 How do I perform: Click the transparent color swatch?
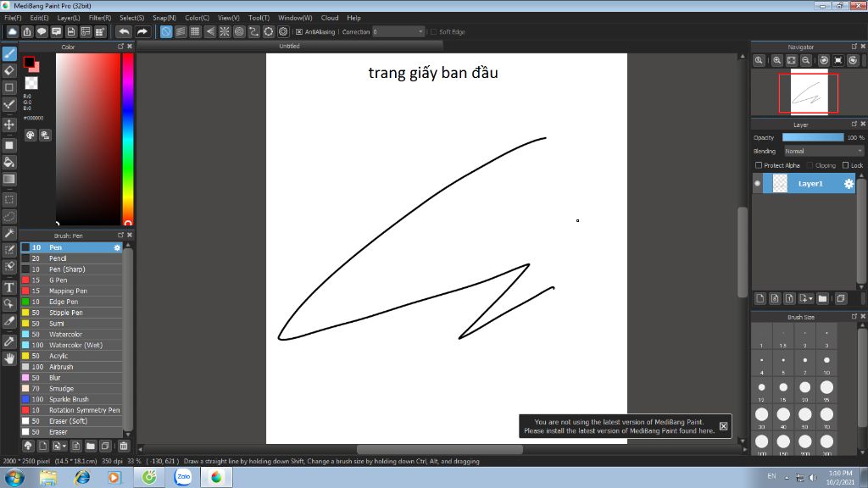click(x=31, y=84)
